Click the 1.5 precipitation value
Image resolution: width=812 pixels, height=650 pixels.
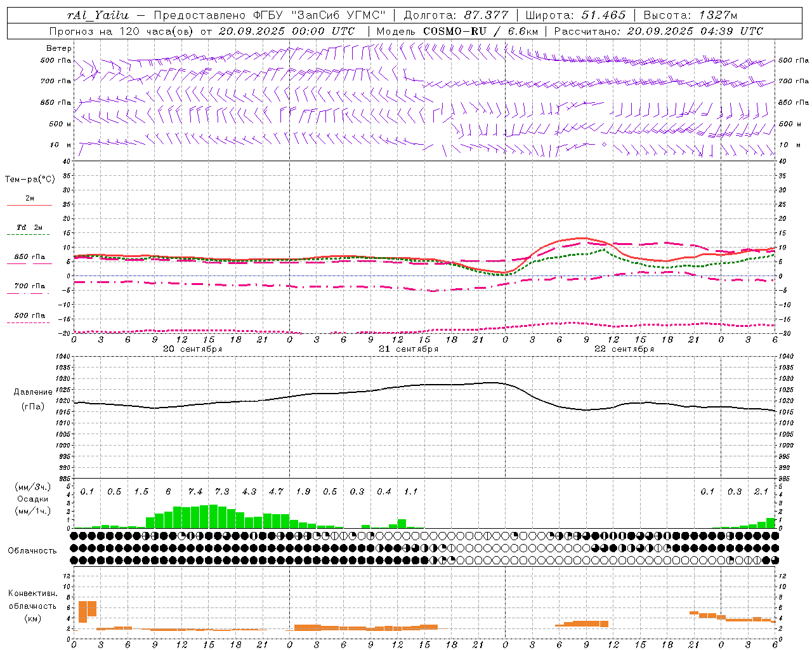[141, 491]
